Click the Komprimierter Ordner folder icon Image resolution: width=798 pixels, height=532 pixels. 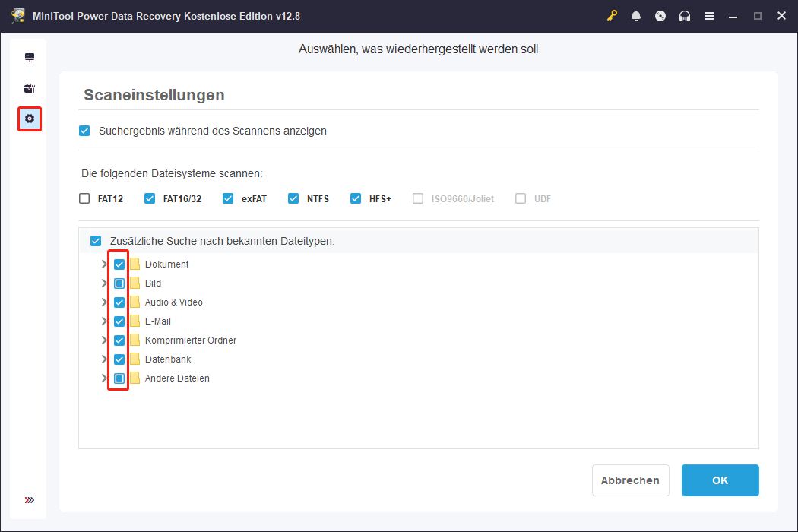(x=135, y=340)
